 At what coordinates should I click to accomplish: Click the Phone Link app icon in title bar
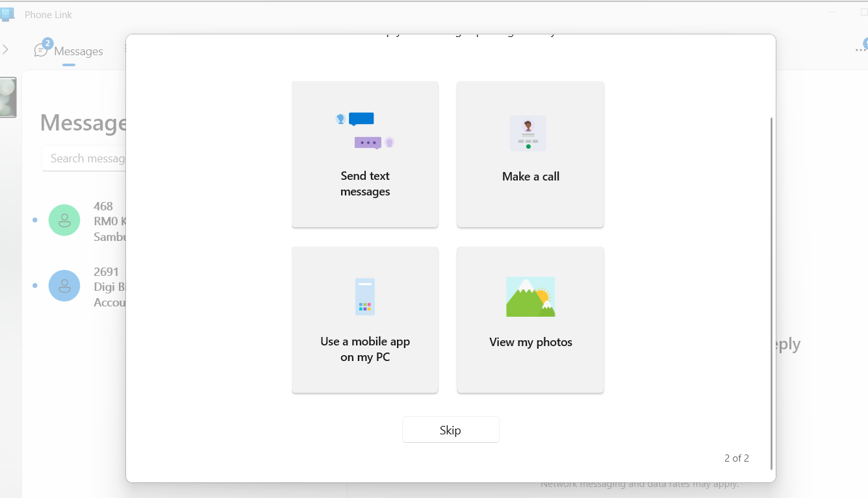8,14
